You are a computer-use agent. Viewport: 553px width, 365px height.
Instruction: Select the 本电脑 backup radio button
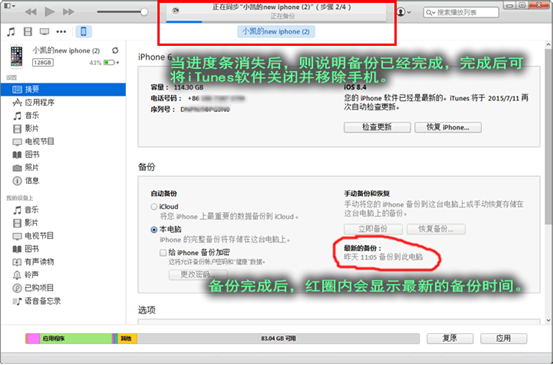154,230
